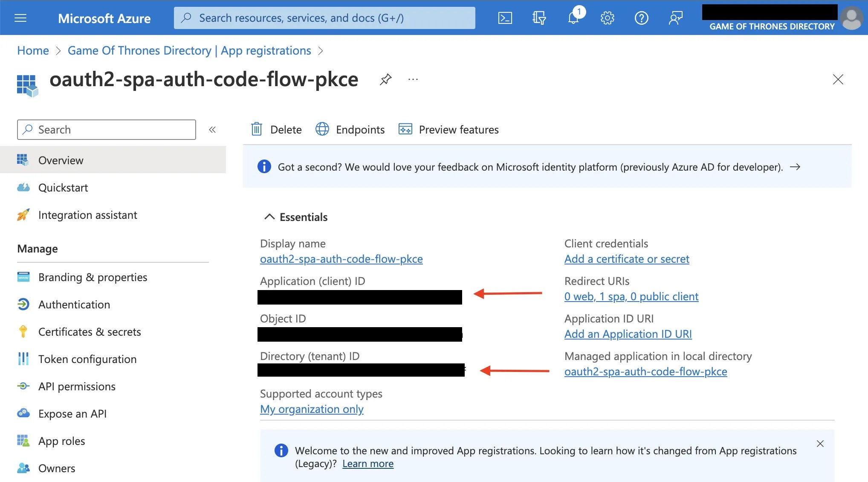Open the 0 web, 1 spa, 0 public client link
868x482 pixels.
coord(631,296)
